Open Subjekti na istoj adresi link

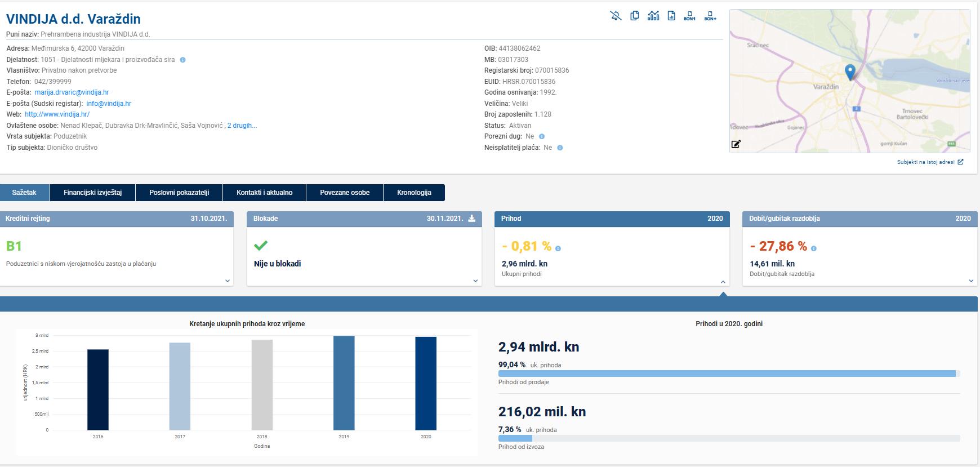(x=930, y=162)
